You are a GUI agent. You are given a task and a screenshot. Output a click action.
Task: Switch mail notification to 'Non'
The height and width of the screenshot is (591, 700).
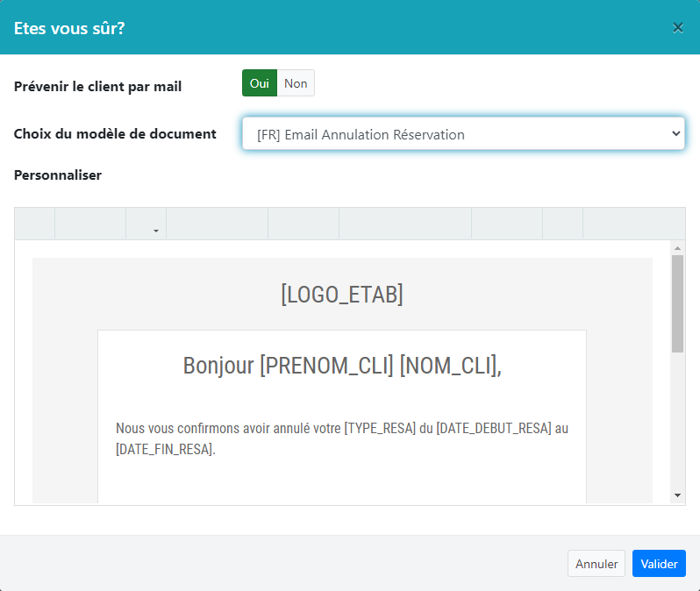coord(296,83)
